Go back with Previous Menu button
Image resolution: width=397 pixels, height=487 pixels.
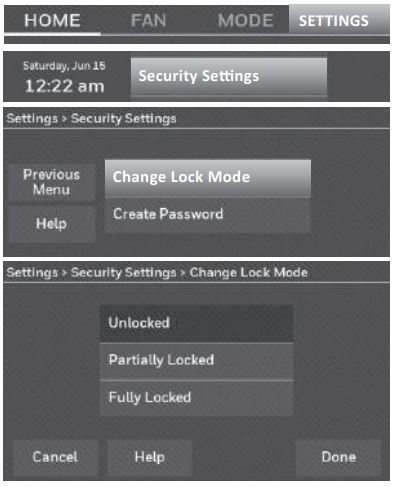click(52, 182)
